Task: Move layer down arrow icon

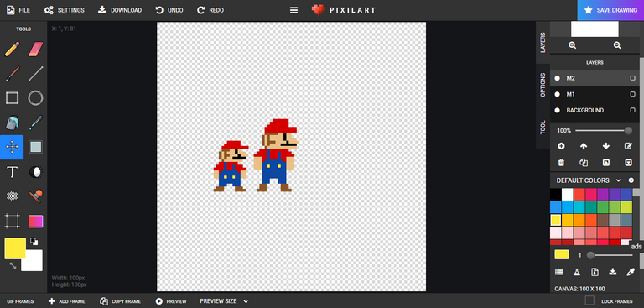Action: (605, 146)
